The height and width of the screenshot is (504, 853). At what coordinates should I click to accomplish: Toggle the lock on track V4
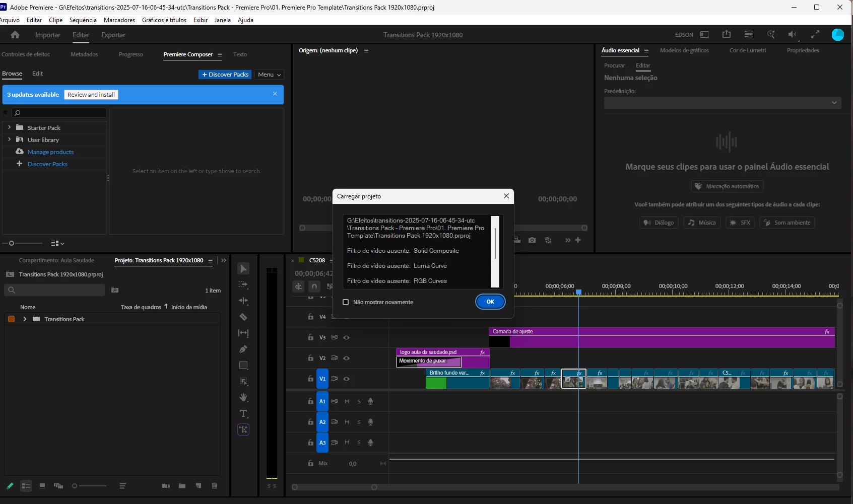click(x=310, y=317)
